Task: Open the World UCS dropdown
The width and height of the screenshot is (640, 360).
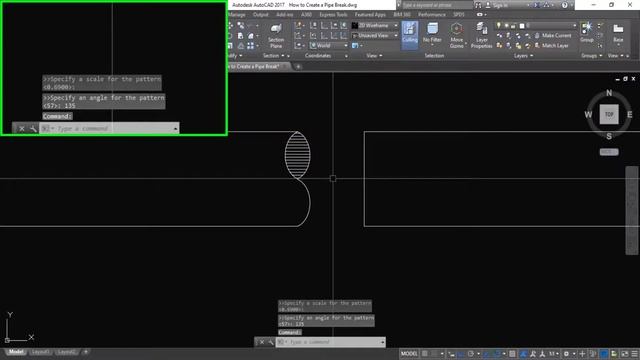Action: [329, 45]
